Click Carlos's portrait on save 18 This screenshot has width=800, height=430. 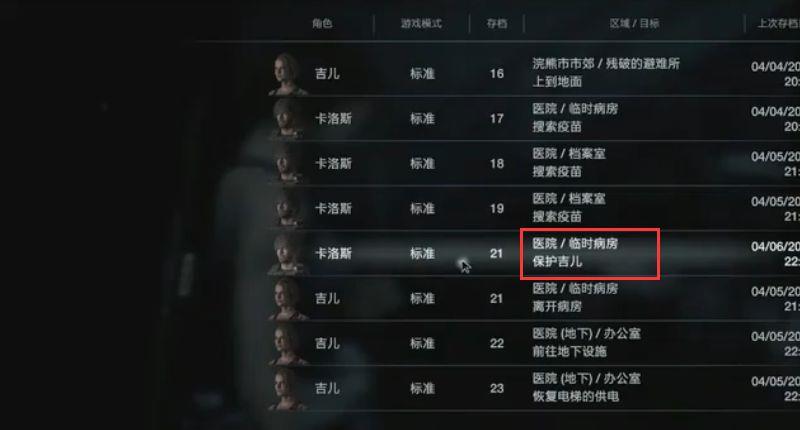[288, 164]
